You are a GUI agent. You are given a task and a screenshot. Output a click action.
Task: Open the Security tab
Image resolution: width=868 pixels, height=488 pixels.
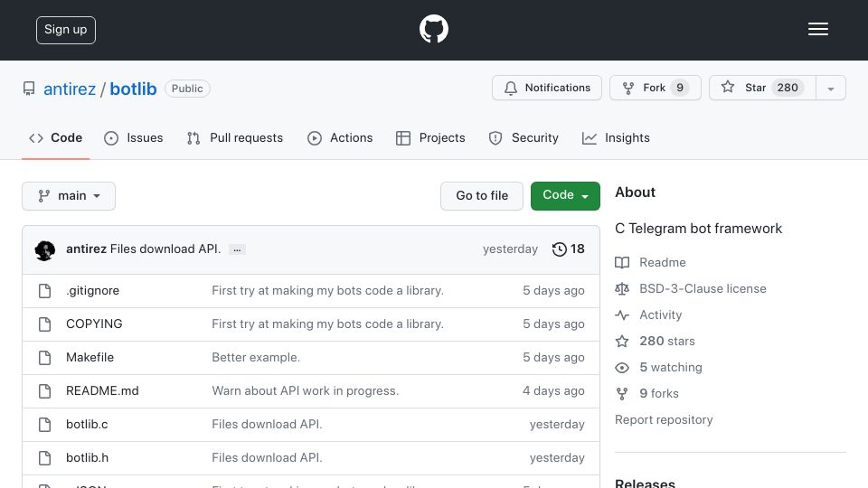point(524,137)
